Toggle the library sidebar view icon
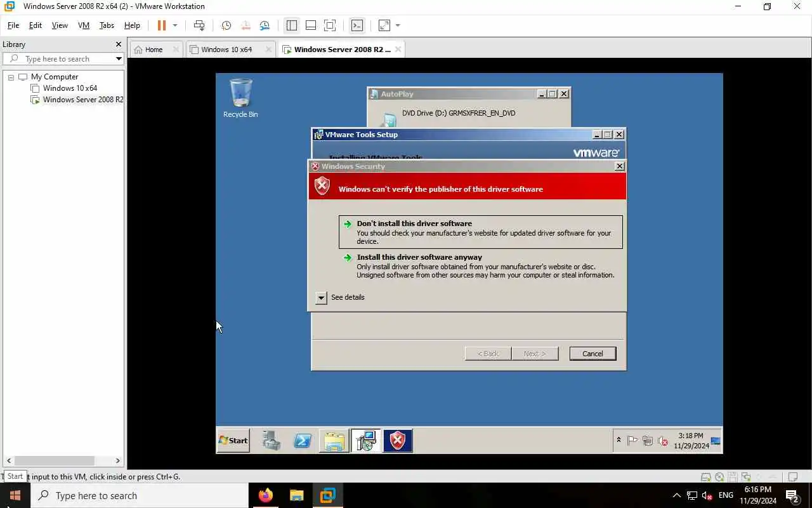 coord(292,25)
